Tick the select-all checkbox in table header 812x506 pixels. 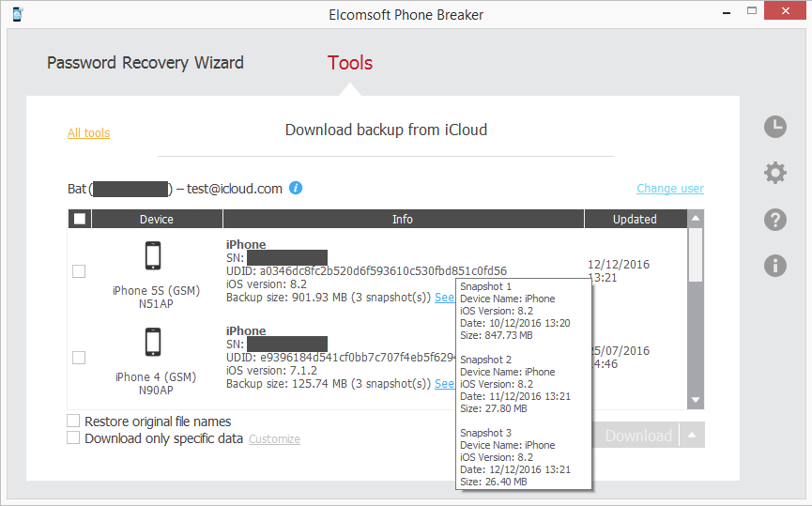(x=80, y=219)
